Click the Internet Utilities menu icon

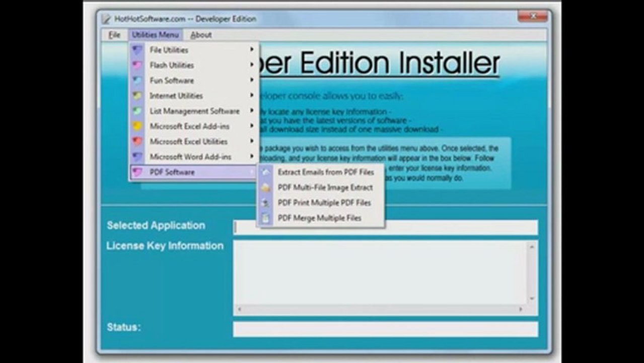pyautogui.click(x=137, y=95)
